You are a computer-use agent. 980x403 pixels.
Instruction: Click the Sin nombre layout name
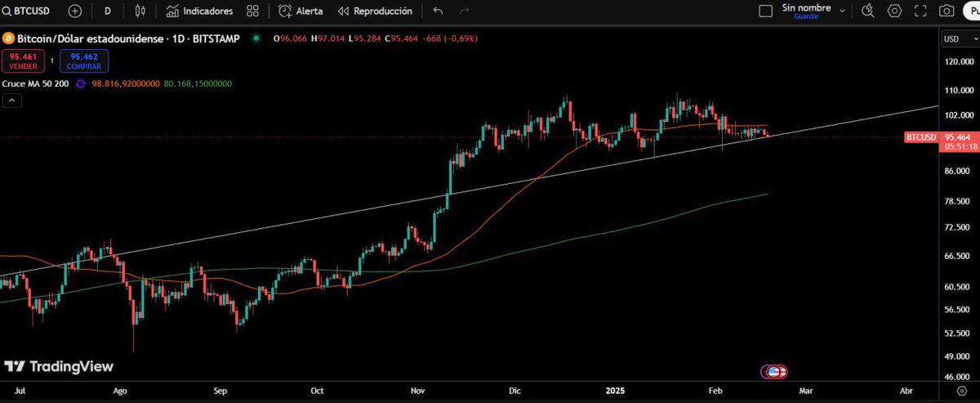(x=806, y=7)
